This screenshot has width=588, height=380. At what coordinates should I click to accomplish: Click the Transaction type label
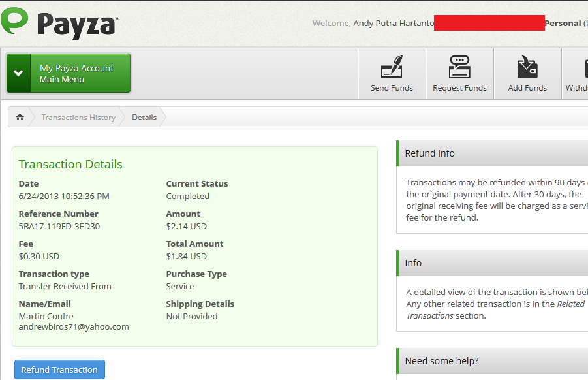point(54,274)
